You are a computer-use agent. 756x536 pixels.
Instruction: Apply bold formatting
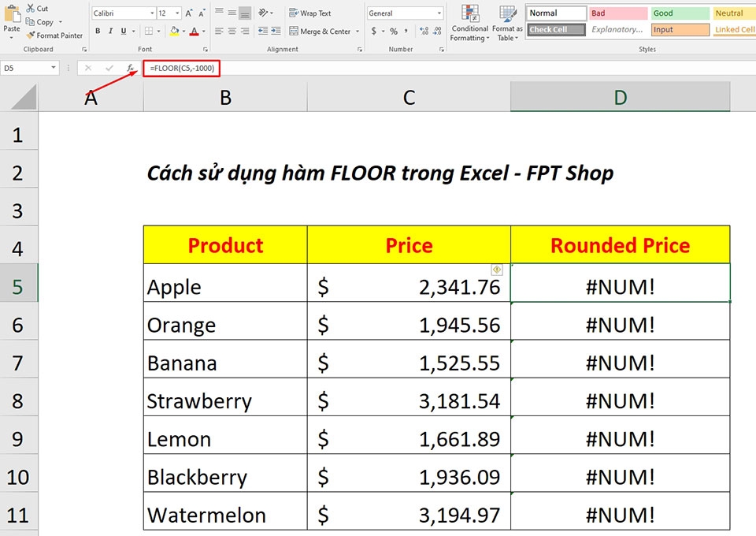98,30
